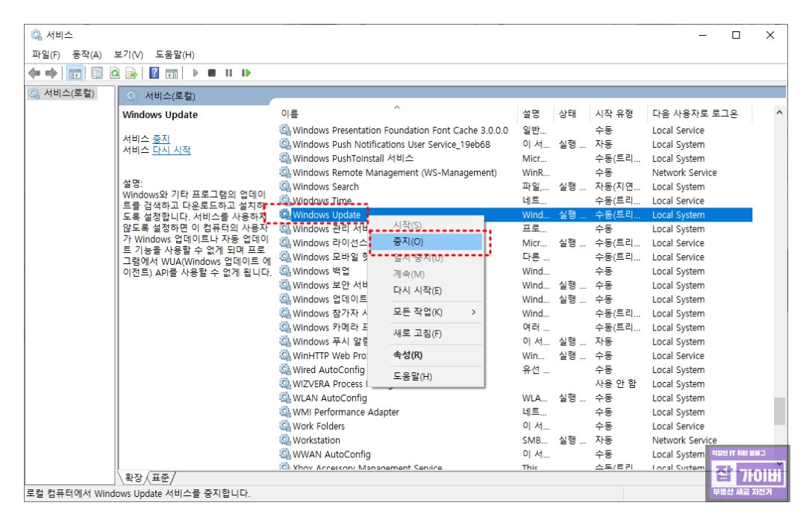The image size is (812, 526).
Task: Click the Export list toolbar icon
Action: click(x=131, y=73)
